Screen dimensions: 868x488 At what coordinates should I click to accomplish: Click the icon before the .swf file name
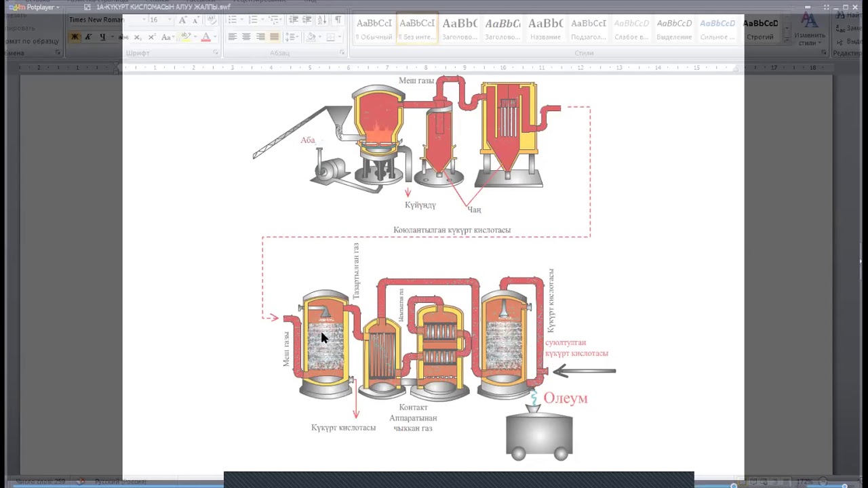87,7
